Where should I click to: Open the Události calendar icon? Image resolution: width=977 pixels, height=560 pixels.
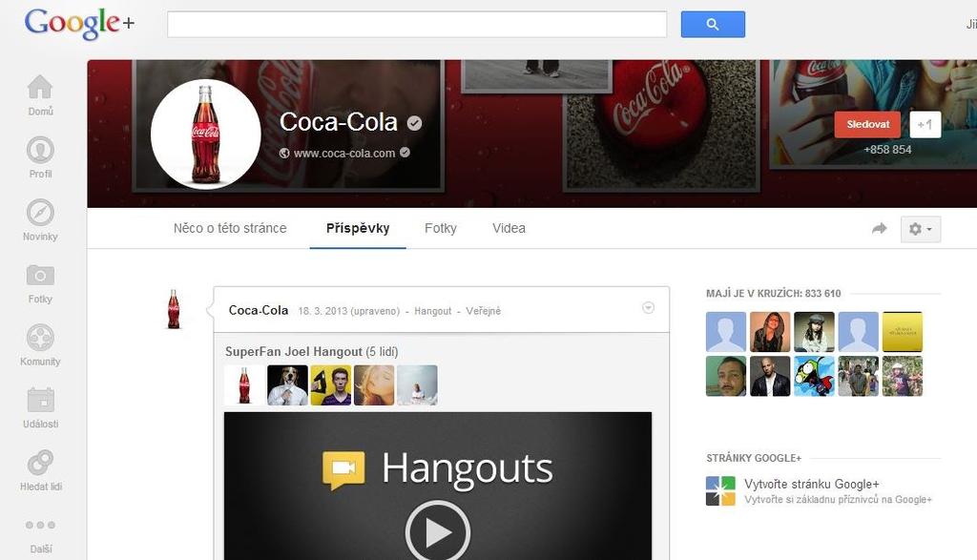coord(40,400)
